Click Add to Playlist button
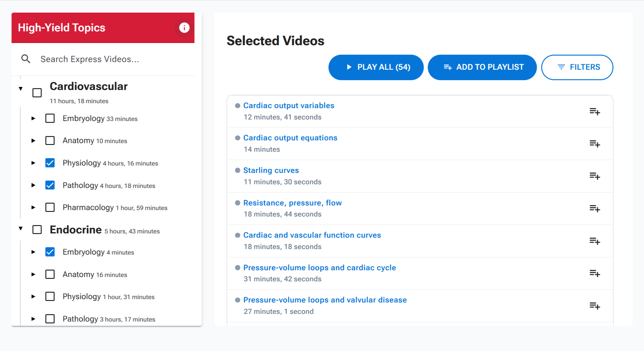644x351 pixels. [482, 67]
